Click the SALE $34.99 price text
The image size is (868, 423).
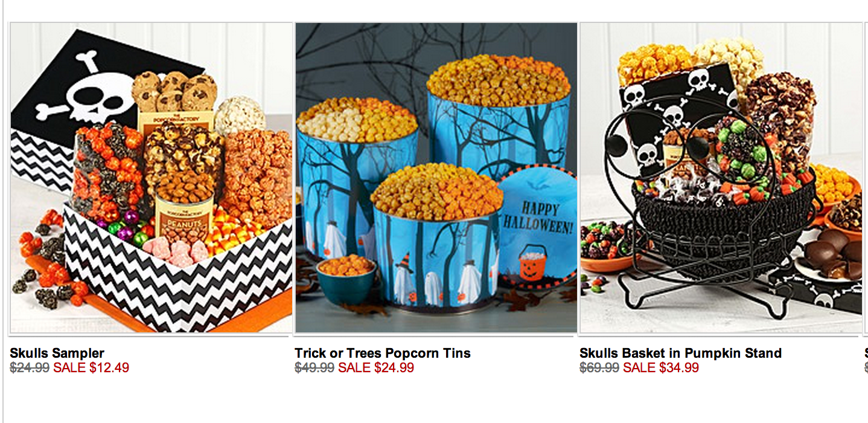click(x=661, y=367)
